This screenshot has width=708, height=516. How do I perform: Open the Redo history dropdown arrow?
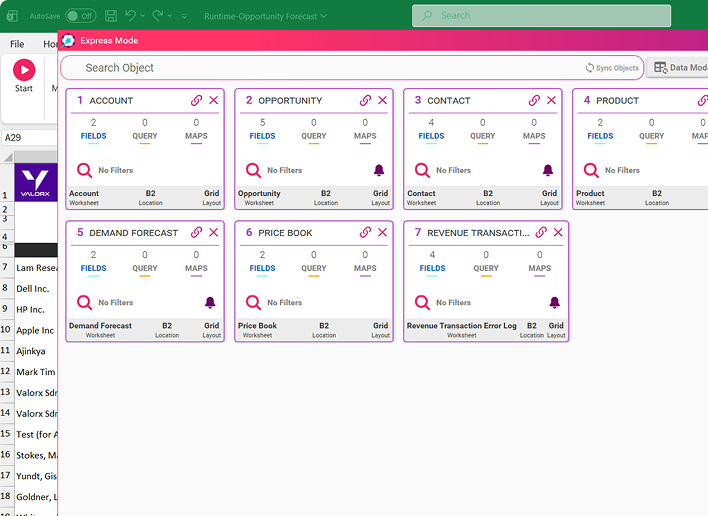[x=170, y=16]
